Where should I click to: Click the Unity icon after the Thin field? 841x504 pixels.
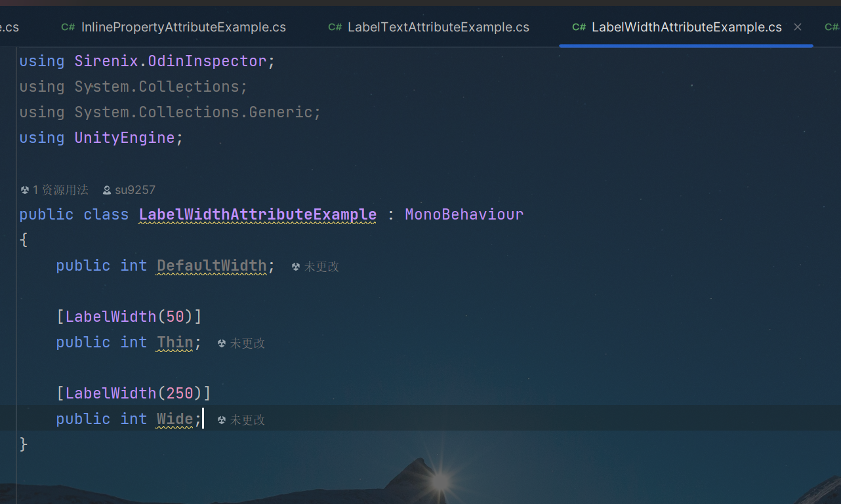pos(222,343)
